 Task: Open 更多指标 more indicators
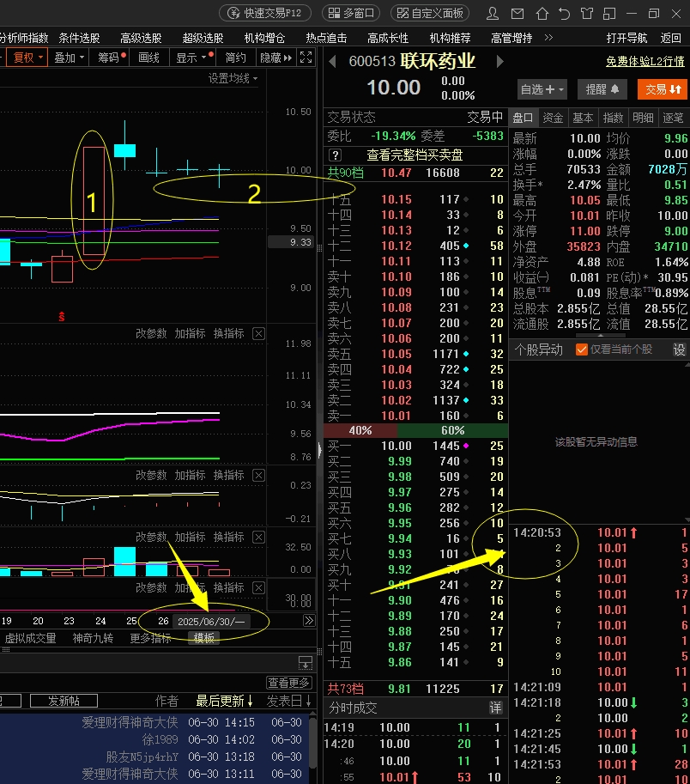pos(150,638)
